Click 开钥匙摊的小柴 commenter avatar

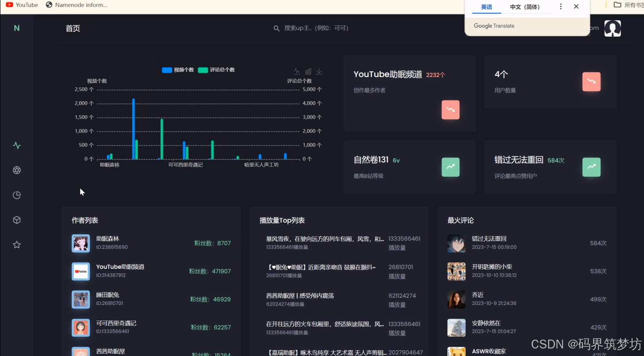point(456,272)
